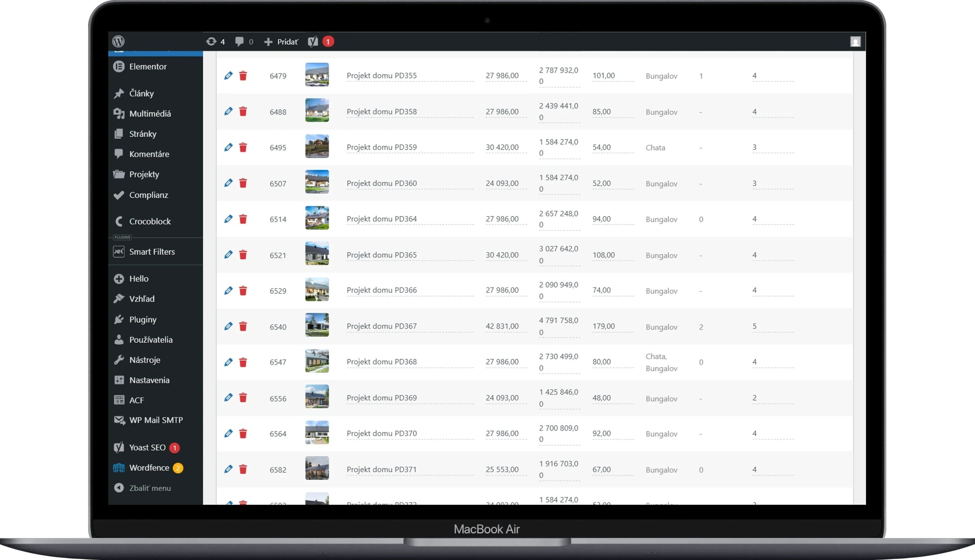
Task: Delete Projekt domu PD359 using trash icon
Action: click(x=243, y=148)
